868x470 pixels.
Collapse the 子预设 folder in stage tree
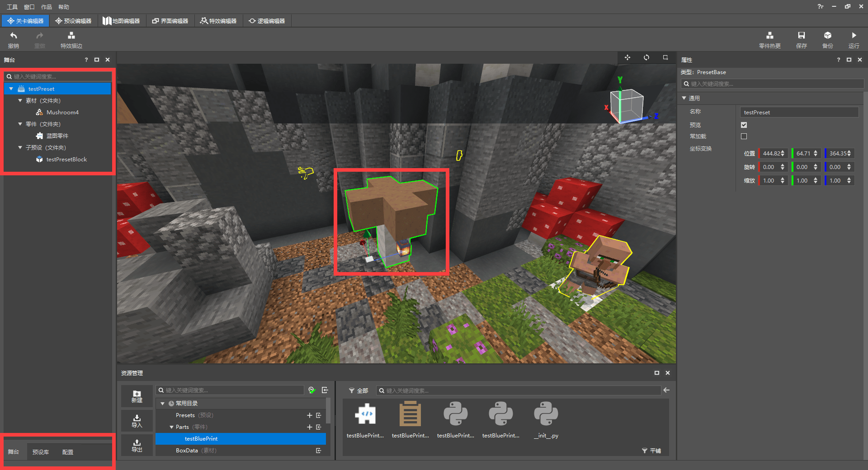tap(20, 147)
